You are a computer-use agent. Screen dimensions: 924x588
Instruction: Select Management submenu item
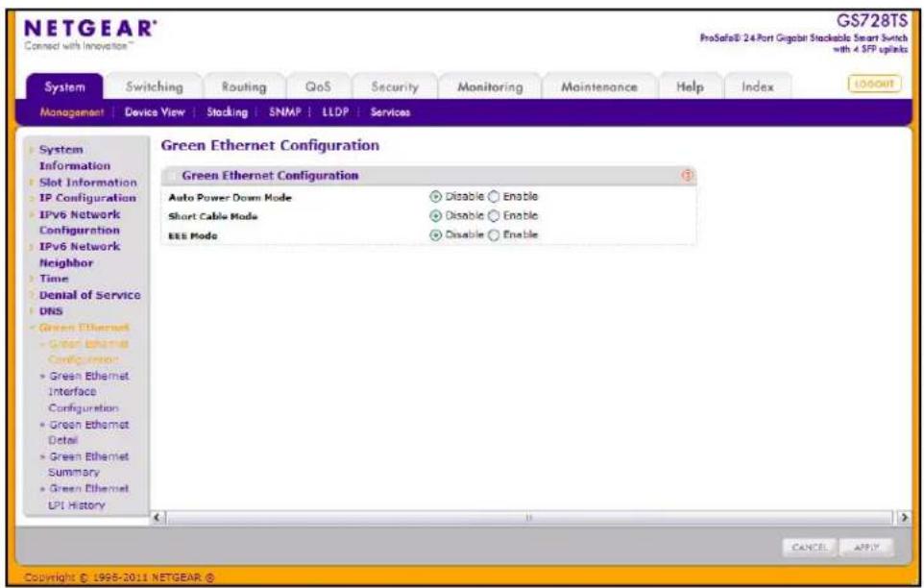[72, 112]
